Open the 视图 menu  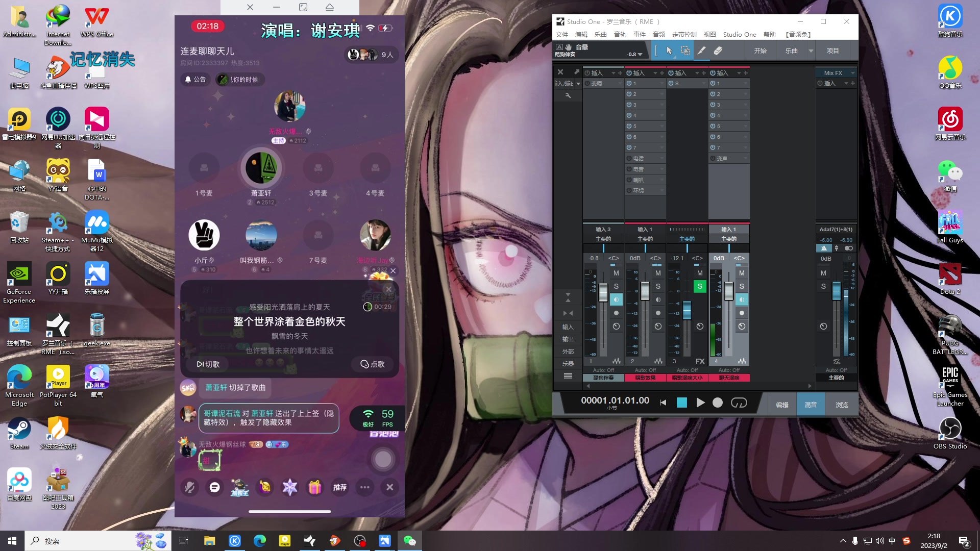pos(710,35)
